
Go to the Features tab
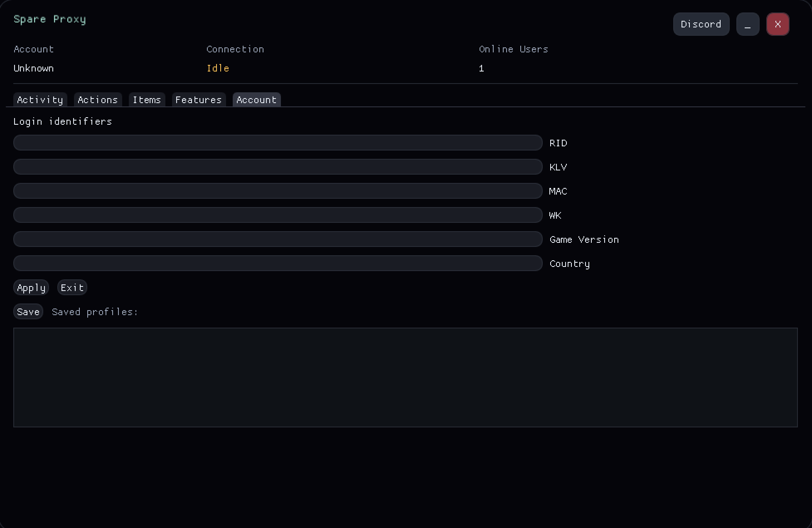tap(198, 100)
